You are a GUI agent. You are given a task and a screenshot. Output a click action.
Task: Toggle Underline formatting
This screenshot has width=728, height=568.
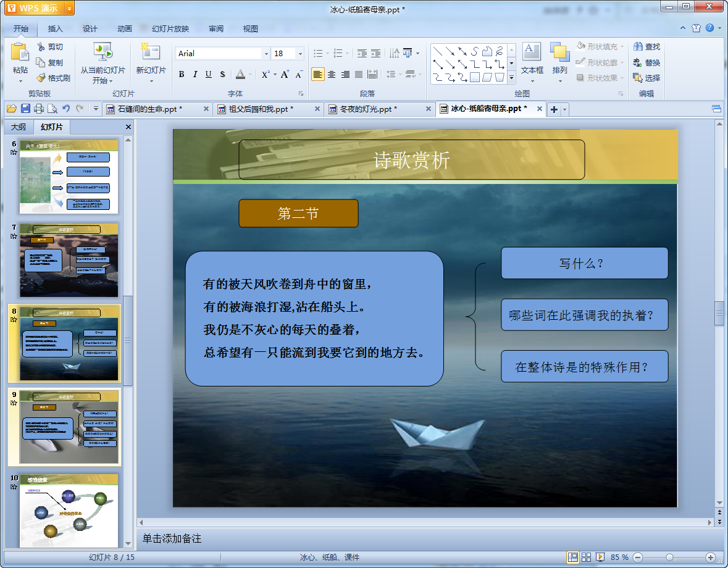click(x=209, y=74)
